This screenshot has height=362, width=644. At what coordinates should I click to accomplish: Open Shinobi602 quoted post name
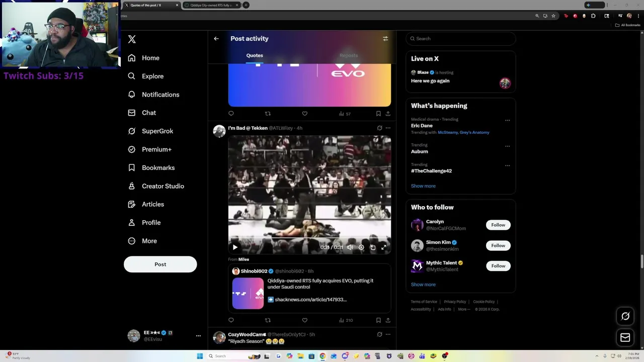click(254, 271)
